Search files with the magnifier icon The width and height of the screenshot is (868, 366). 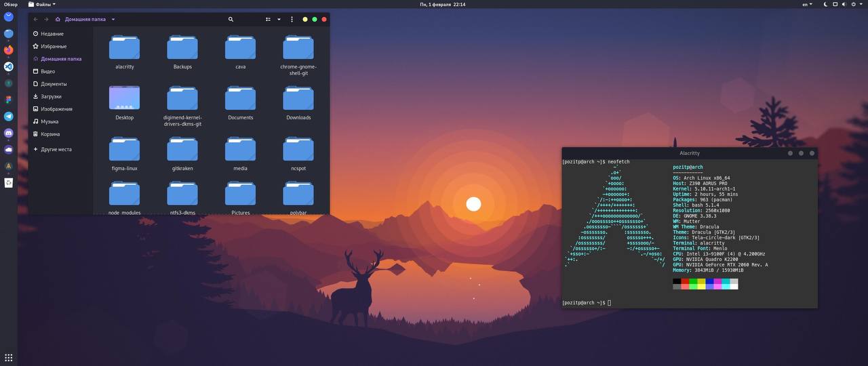tap(231, 19)
